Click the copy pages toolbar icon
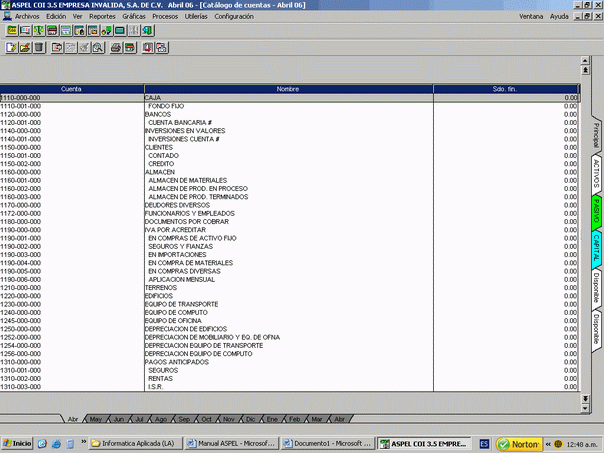 coord(57,47)
